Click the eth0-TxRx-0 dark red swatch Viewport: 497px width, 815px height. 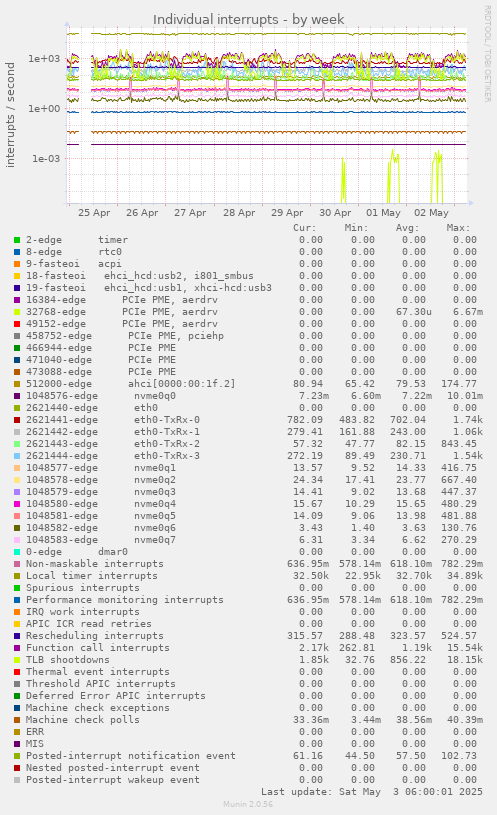(x=17, y=420)
